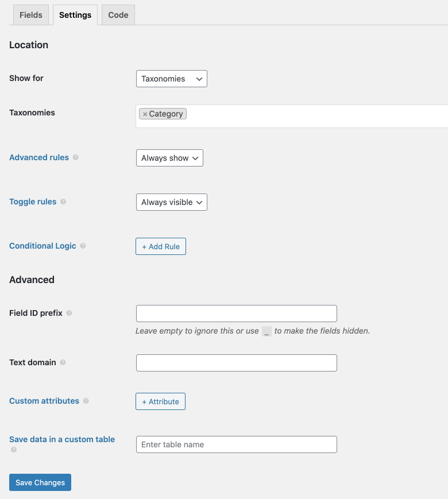Click help icon under Save data in custom table
This screenshot has height=499, width=448.
(x=14, y=450)
